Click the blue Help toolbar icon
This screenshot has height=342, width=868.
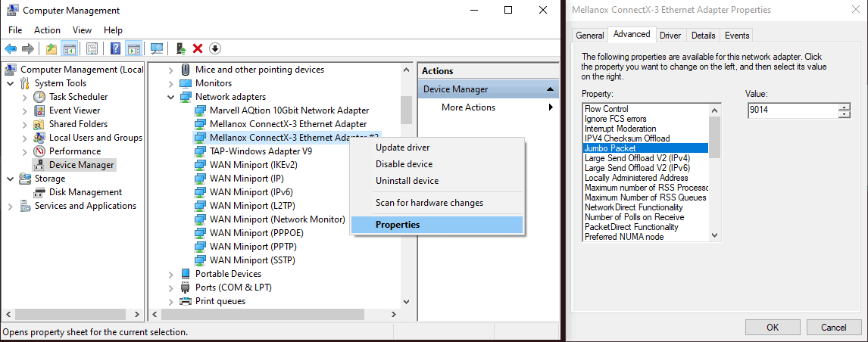click(x=116, y=48)
